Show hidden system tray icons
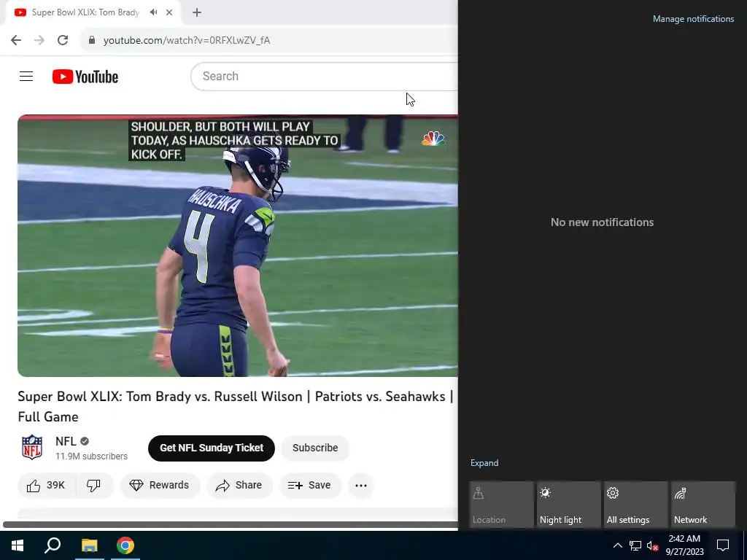 pyautogui.click(x=617, y=545)
